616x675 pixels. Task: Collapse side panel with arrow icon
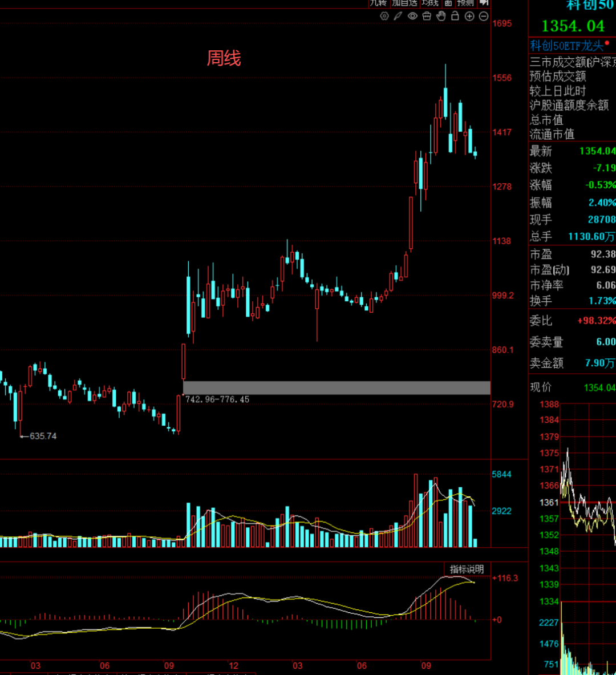click(x=484, y=3)
